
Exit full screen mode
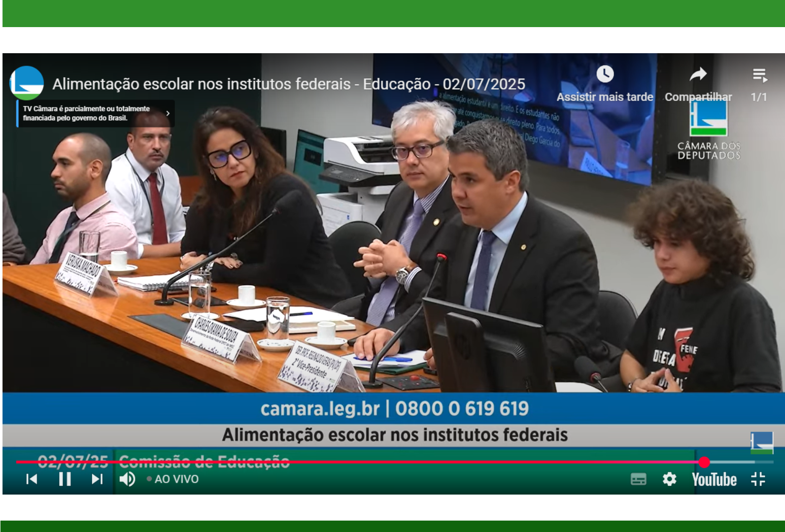[758, 479]
